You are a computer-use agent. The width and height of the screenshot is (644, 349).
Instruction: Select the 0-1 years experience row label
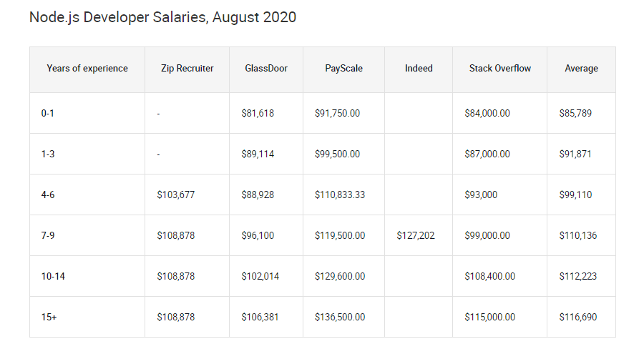[48, 113]
